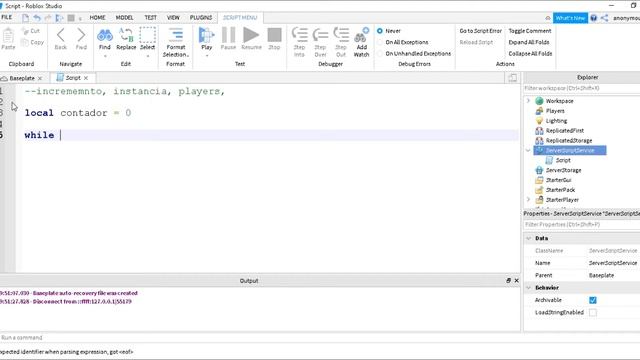This screenshot has width=640, height=360.
Task: Click the help question mark icon
Action: click(593, 18)
